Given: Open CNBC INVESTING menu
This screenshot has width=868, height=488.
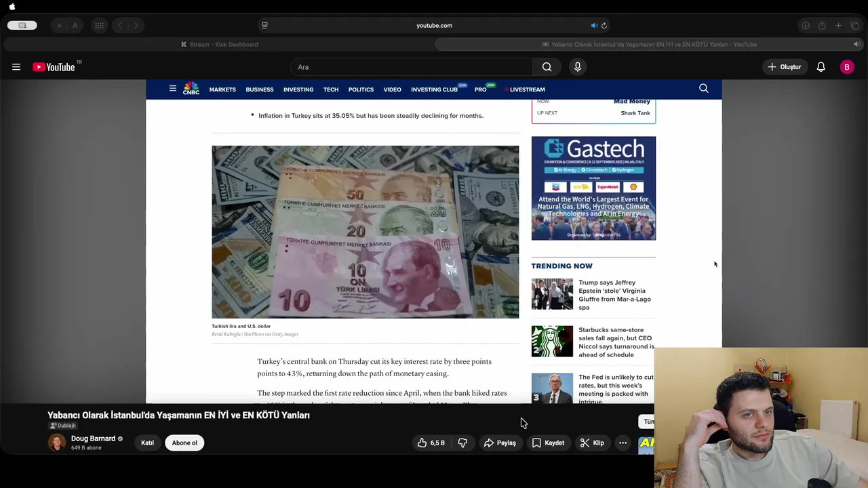Looking at the screenshot, I should coord(298,89).
